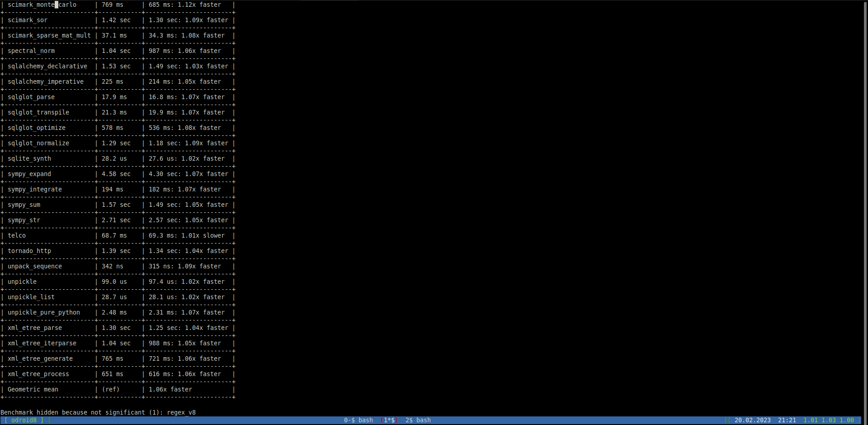Click the sqlglot_parse benchmark name
The height and width of the screenshot is (425, 868).
(31, 97)
